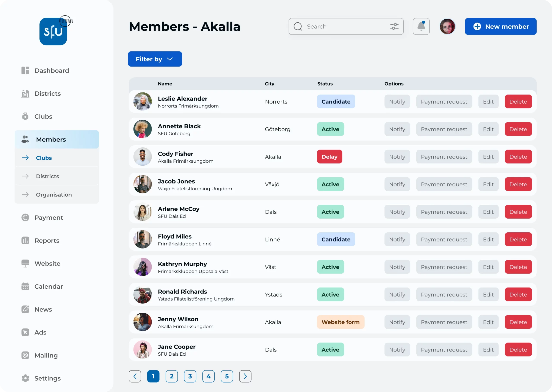Click the SFU logo at top

pos(54,31)
